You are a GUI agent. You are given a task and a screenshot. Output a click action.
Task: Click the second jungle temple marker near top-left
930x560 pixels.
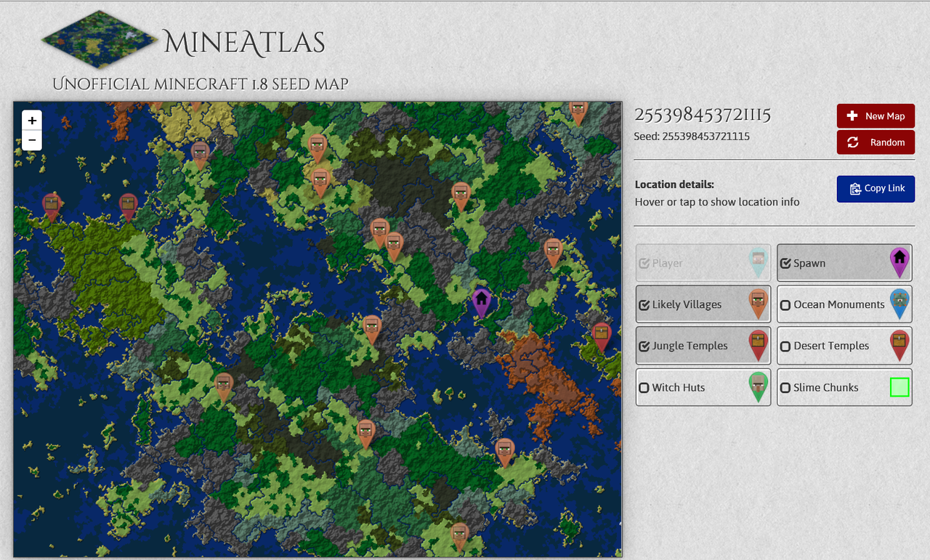coord(128,207)
